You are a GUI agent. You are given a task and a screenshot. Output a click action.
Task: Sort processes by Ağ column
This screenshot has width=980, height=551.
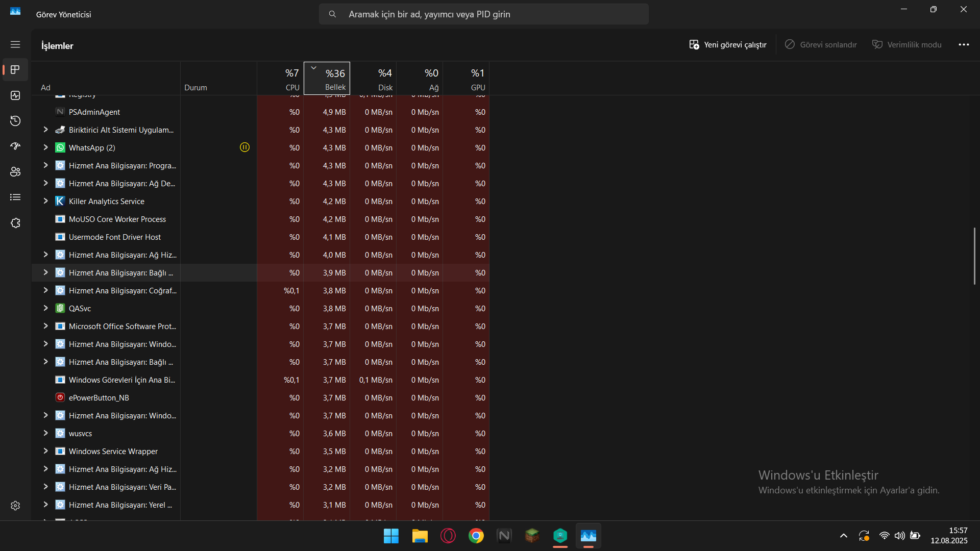pyautogui.click(x=420, y=79)
